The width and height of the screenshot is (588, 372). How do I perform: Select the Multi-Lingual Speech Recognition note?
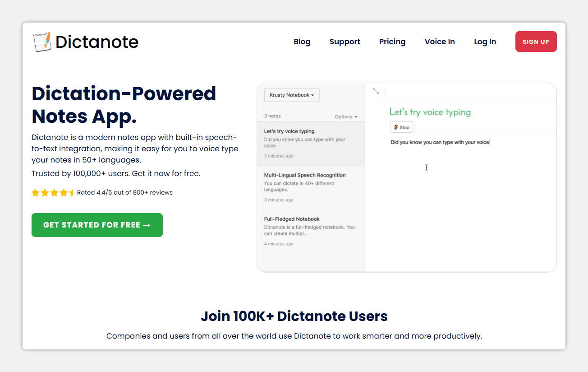(x=311, y=188)
